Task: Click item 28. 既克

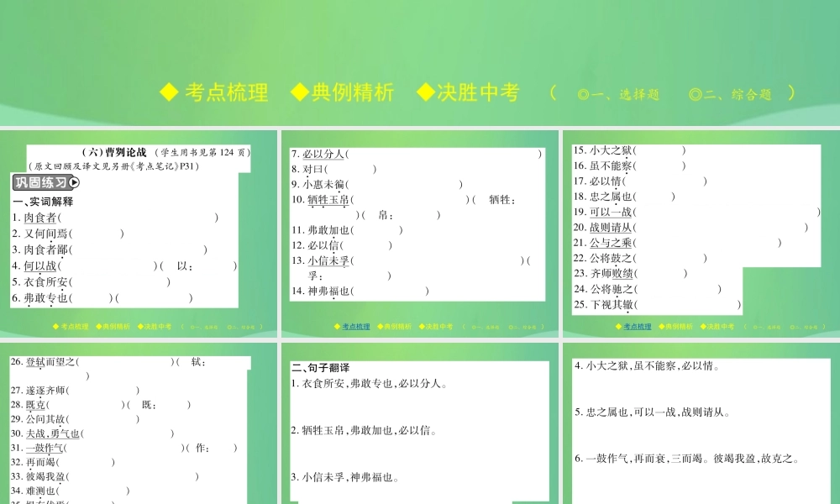Action: pyautogui.click(x=29, y=405)
